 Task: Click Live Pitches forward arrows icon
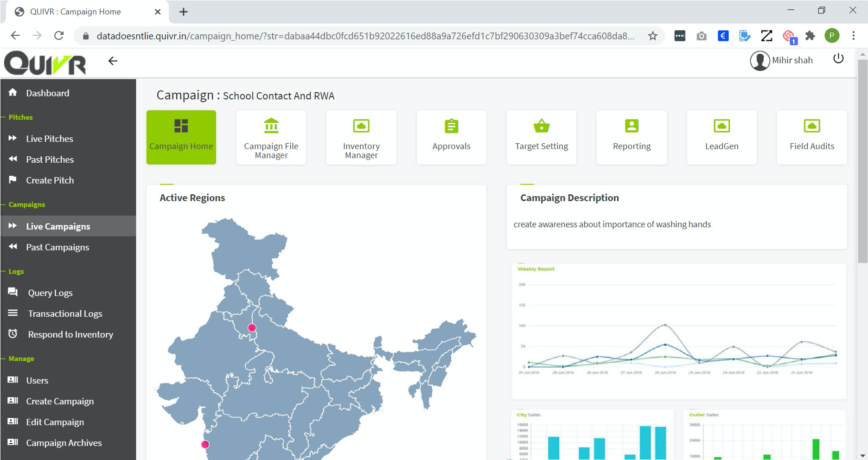pos(13,138)
